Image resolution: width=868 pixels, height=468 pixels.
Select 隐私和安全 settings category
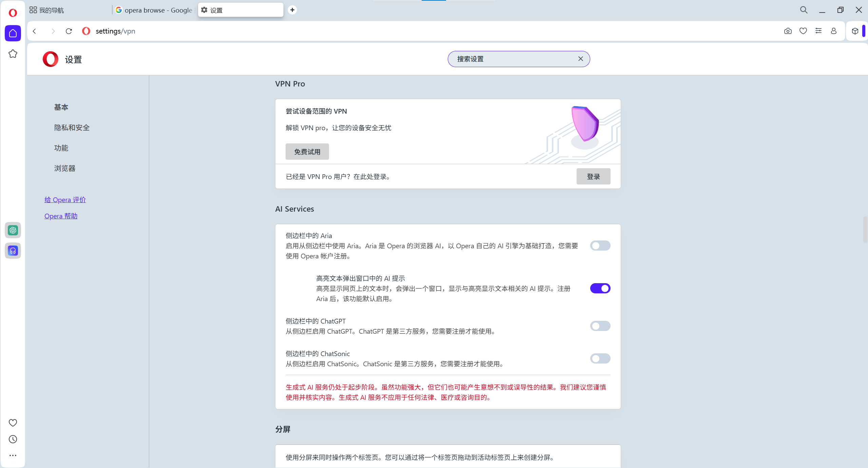click(72, 128)
